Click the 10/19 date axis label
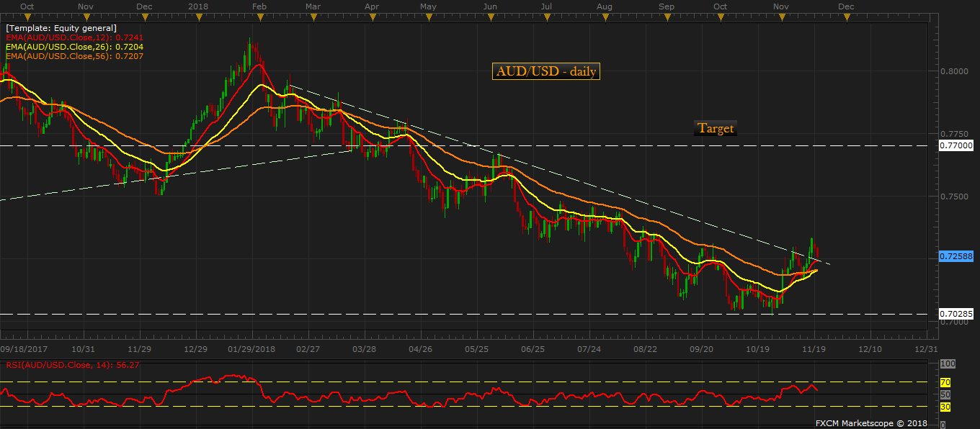This screenshot has width=980, height=429. (758, 348)
